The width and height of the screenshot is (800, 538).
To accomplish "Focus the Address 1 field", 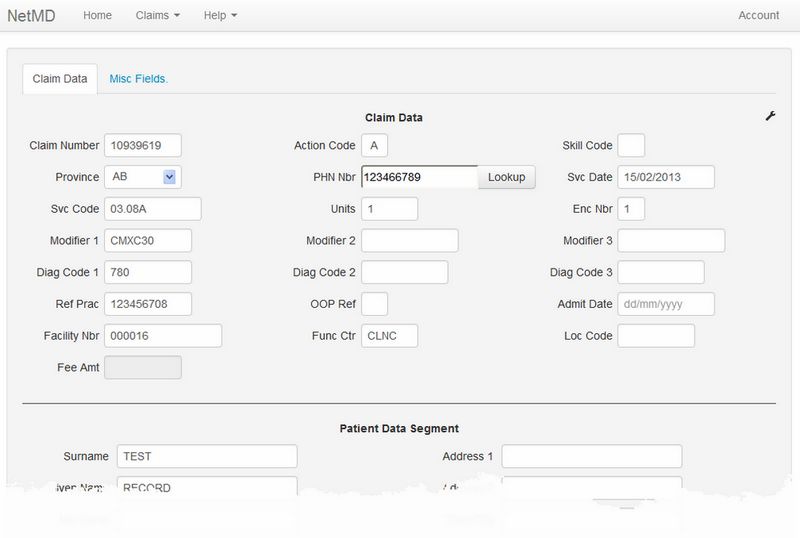I will [591, 456].
